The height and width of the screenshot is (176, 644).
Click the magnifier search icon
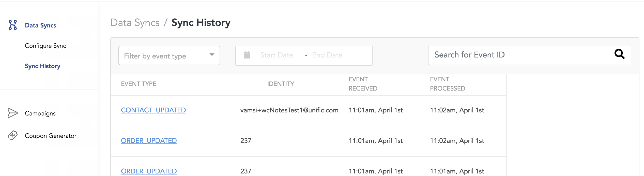tap(619, 54)
